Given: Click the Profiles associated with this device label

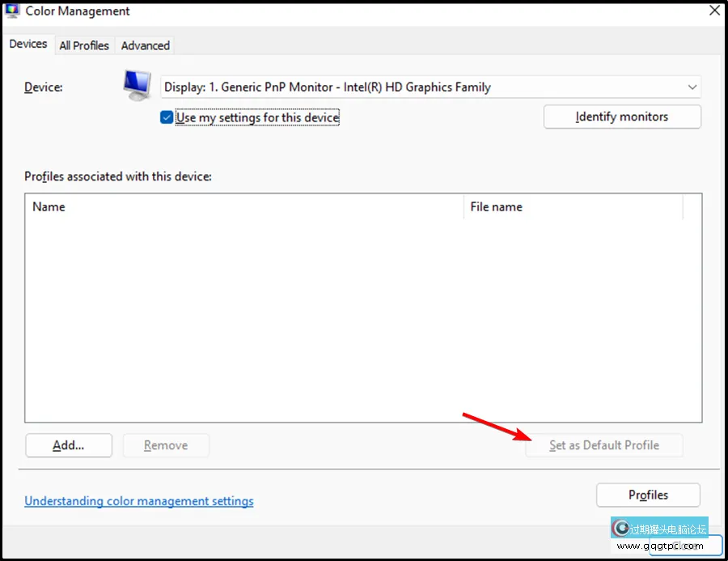Looking at the screenshot, I should [118, 176].
